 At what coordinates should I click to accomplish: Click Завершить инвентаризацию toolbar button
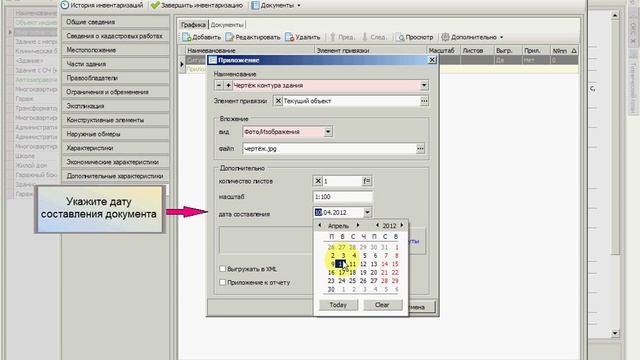point(197,5)
